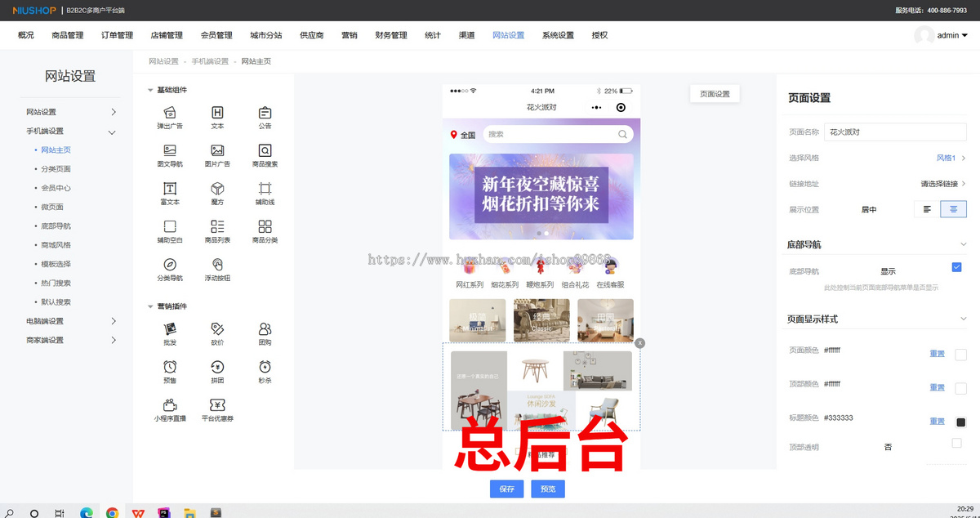Image resolution: width=980 pixels, height=518 pixels.
Task: Open the 页面颜色 color swatch
Action: click(960, 354)
